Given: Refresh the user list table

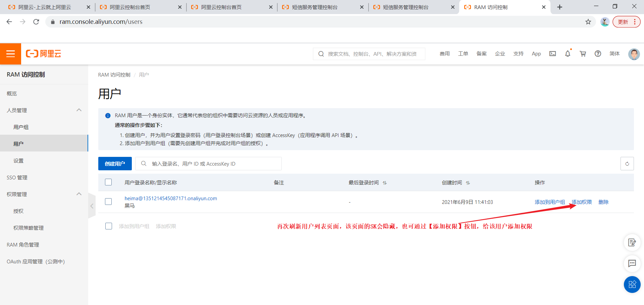Looking at the screenshot, I should pyautogui.click(x=627, y=164).
